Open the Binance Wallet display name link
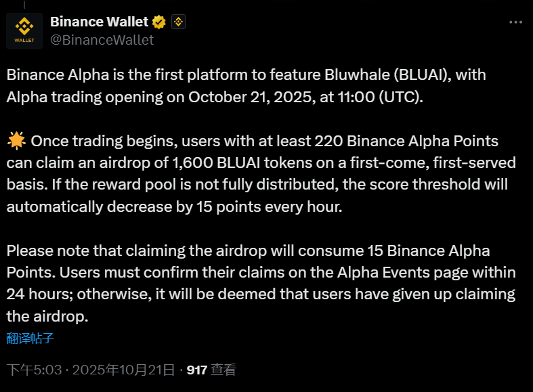Image resolution: width=533 pixels, height=392 pixels. pos(99,22)
